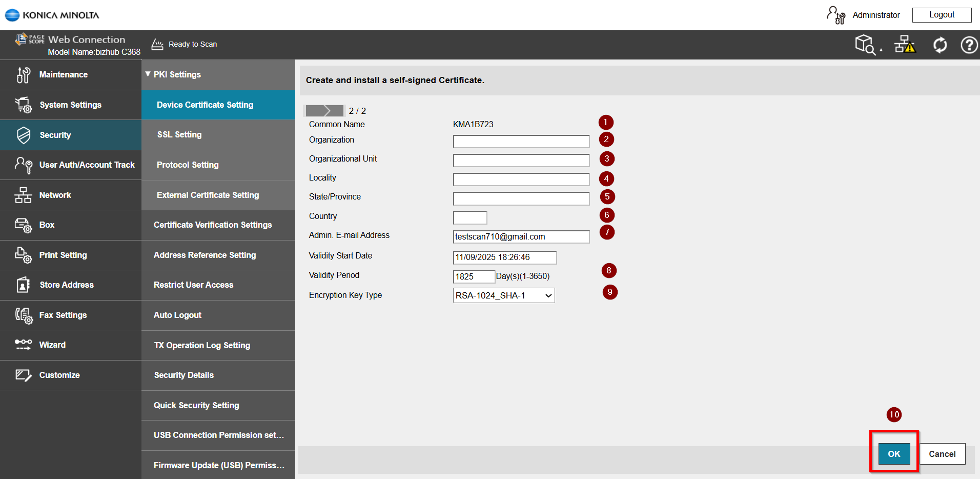Click the network warning status icon
The image size is (980, 479).
tap(905, 45)
